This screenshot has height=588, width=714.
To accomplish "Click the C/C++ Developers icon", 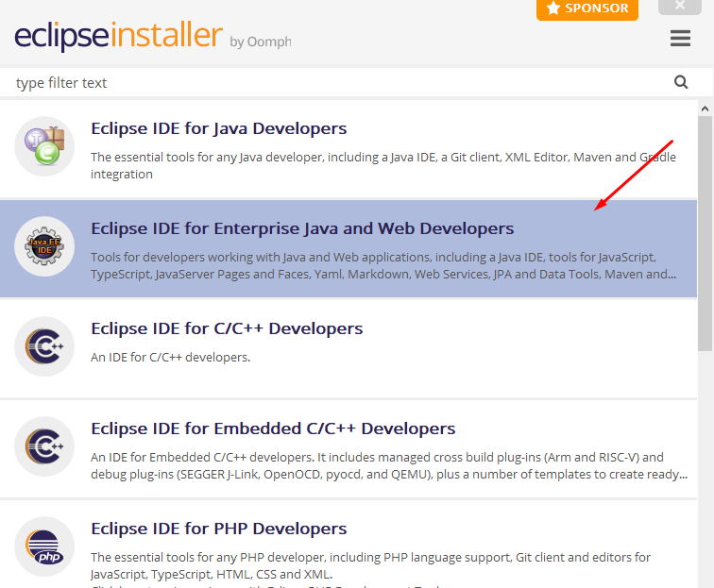I will pyautogui.click(x=44, y=346).
